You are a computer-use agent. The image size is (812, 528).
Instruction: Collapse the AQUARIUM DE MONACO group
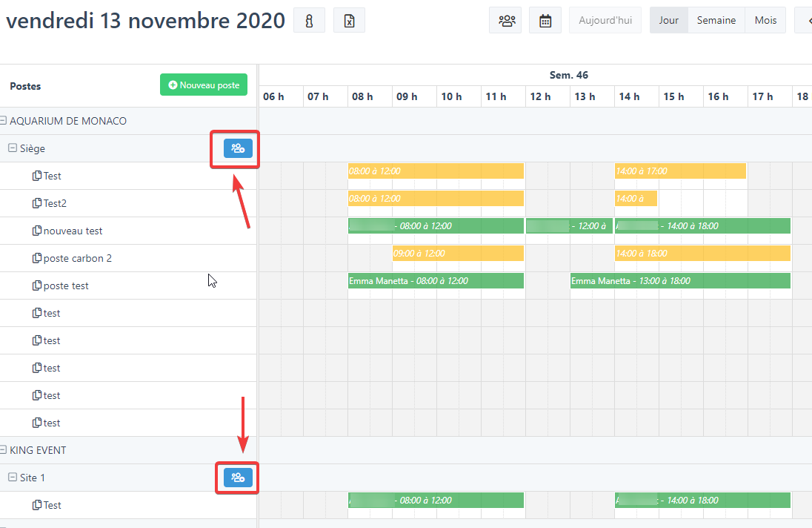pyautogui.click(x=4, y=121)
